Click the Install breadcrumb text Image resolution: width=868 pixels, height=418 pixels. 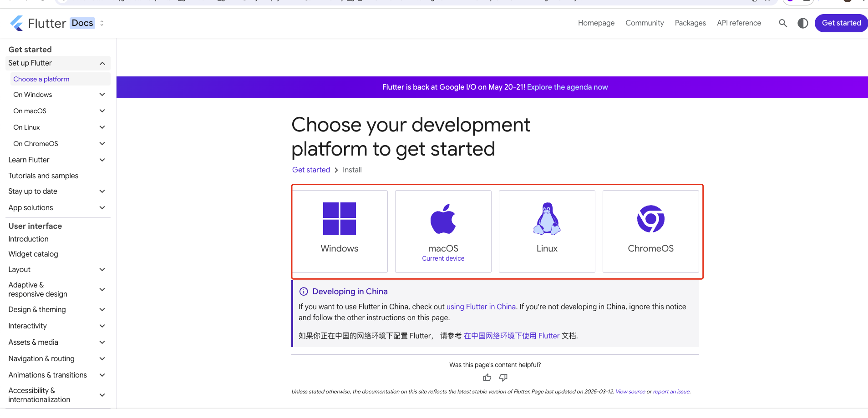pos(352,170)
